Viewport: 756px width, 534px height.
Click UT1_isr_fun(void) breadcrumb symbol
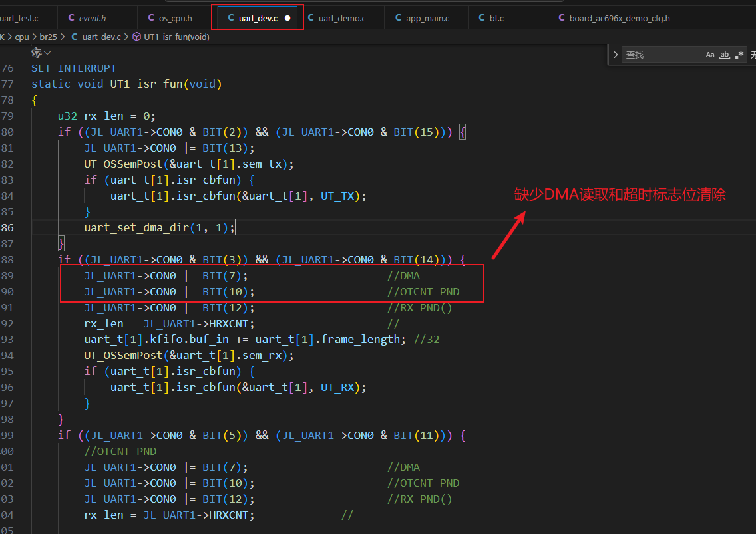[176, 37]
